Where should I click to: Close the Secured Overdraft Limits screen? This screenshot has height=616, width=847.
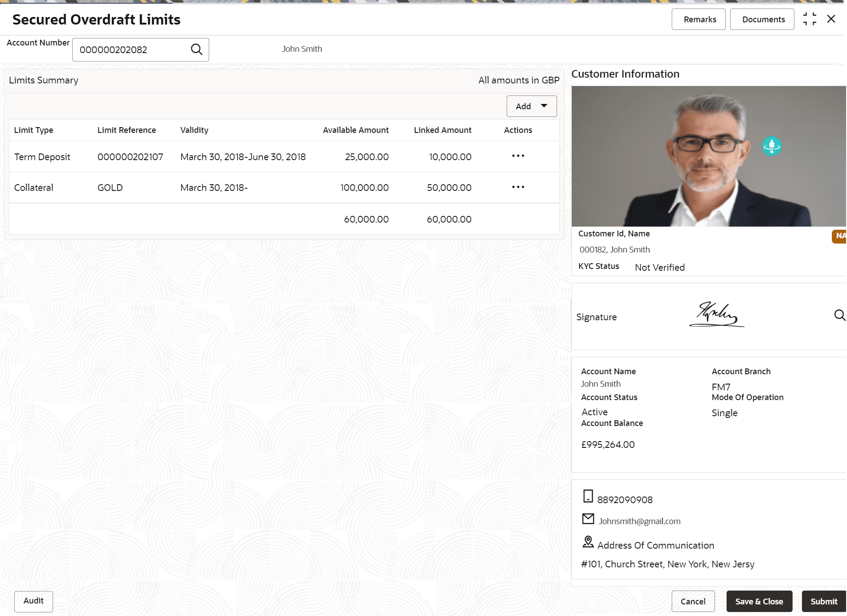(x=831, y=19)
